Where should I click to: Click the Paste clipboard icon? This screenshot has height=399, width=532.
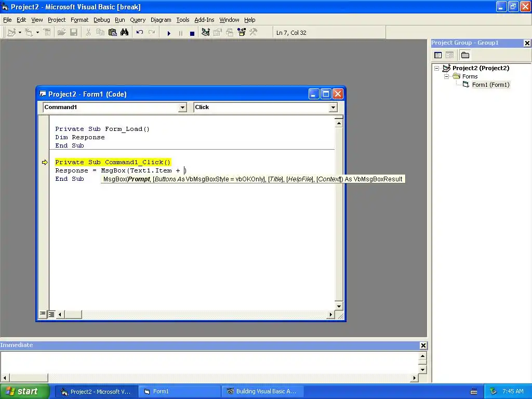112,33
